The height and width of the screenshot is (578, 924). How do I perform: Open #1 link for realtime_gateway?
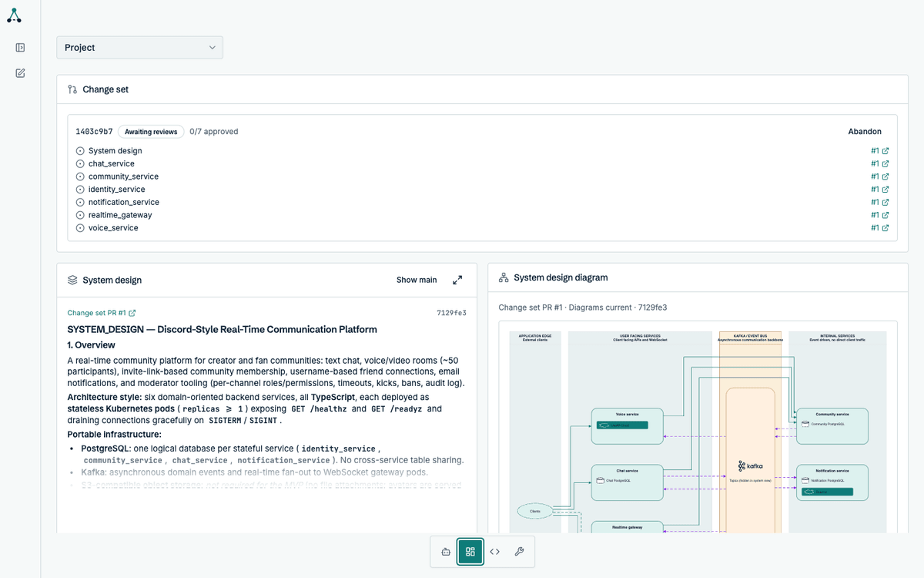(880, 215)
